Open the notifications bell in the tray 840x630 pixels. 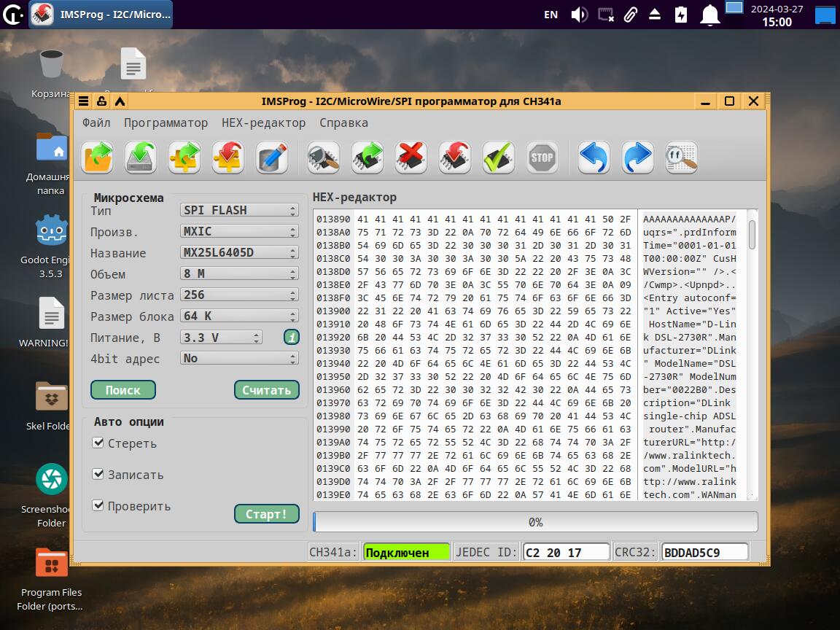pyautogui.click(x=709, y=15)
